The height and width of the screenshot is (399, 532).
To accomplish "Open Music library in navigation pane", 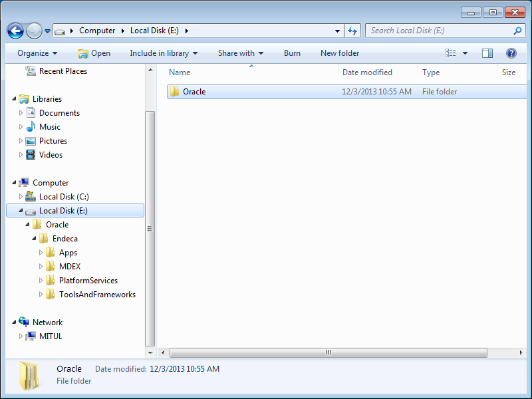I will 49,127.
